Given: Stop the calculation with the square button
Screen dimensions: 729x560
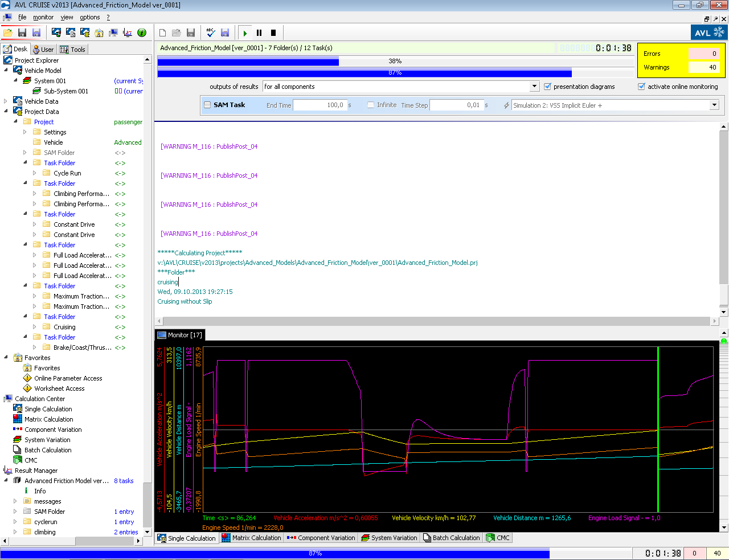Looking at the screenshot, I should 273,33.
